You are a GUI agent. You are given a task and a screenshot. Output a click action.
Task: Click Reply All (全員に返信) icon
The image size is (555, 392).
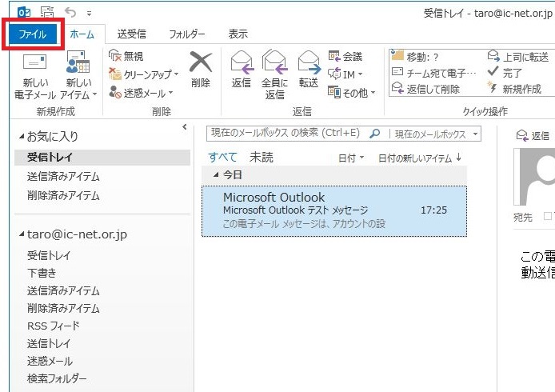click(274, 62)
